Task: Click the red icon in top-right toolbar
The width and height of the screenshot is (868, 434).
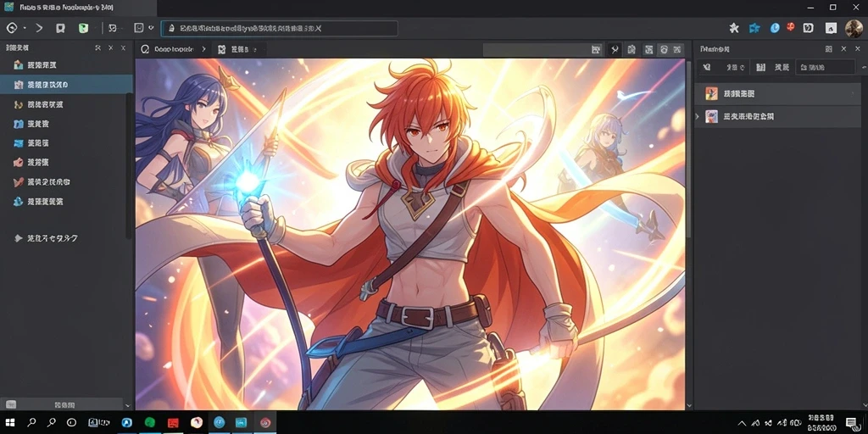Action: 791,26
